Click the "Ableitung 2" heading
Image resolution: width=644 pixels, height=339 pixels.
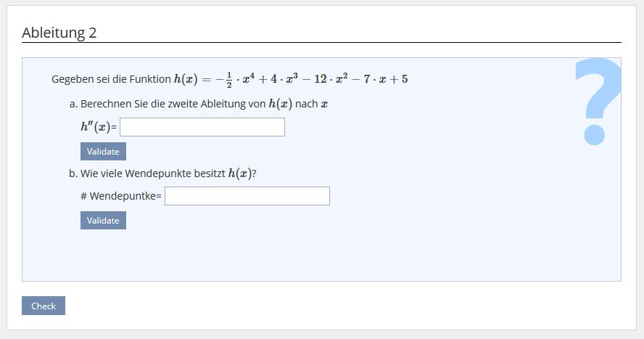(59, 33)
